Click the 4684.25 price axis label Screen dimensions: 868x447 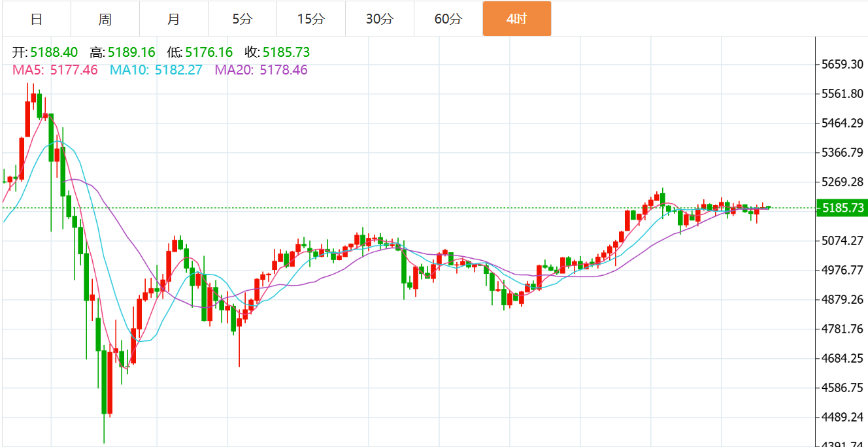(843, 358)
